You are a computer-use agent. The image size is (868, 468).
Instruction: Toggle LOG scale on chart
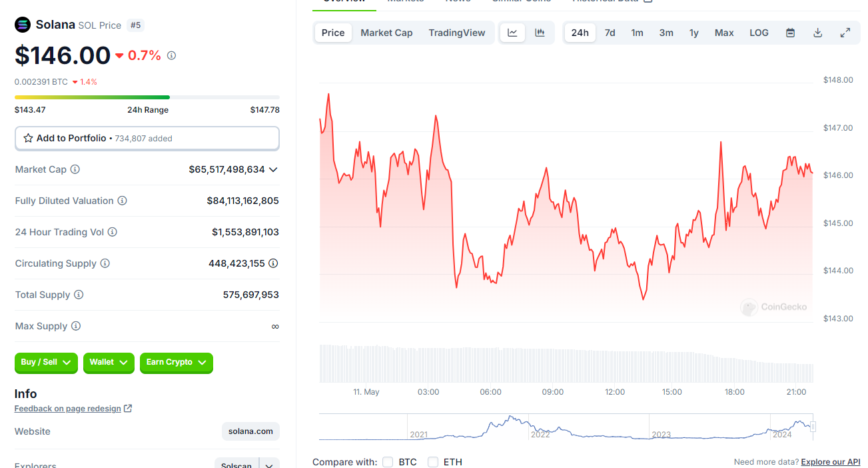(x=759, y=33)
